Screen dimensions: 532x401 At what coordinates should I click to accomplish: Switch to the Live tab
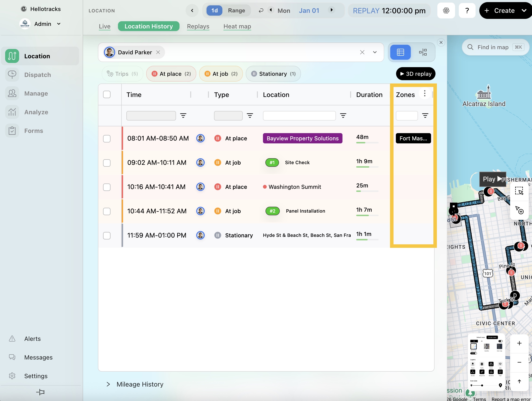(x=105, y=26)
